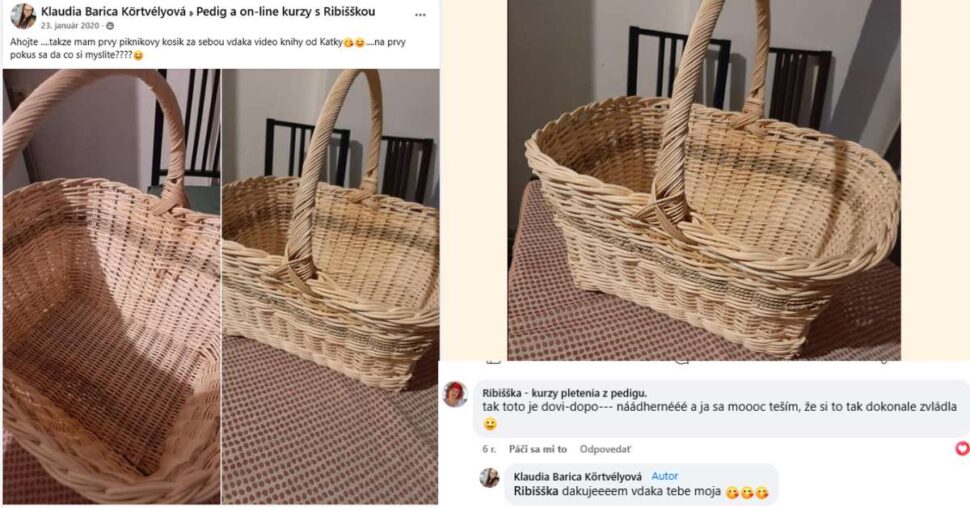This screenshot has width=970, height=508.
Task: Open the large basket photo on right
Action: (x=704, y=180)
